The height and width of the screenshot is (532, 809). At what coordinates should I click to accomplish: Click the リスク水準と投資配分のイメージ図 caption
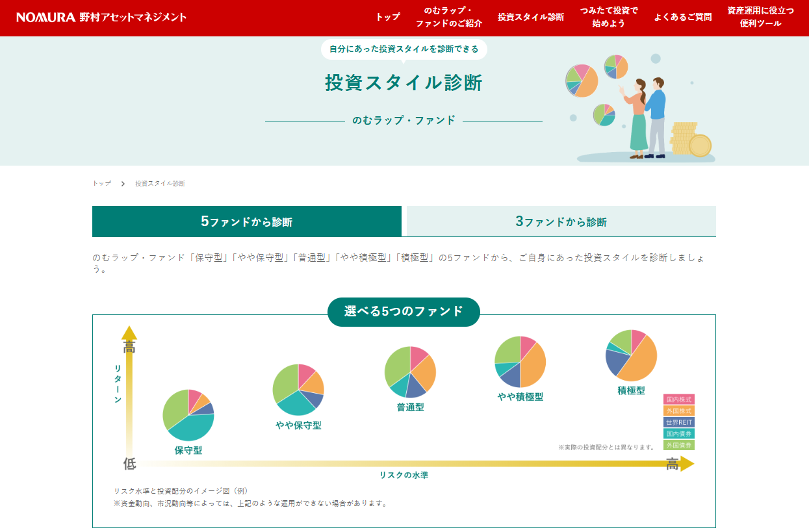tap(181, 491)
